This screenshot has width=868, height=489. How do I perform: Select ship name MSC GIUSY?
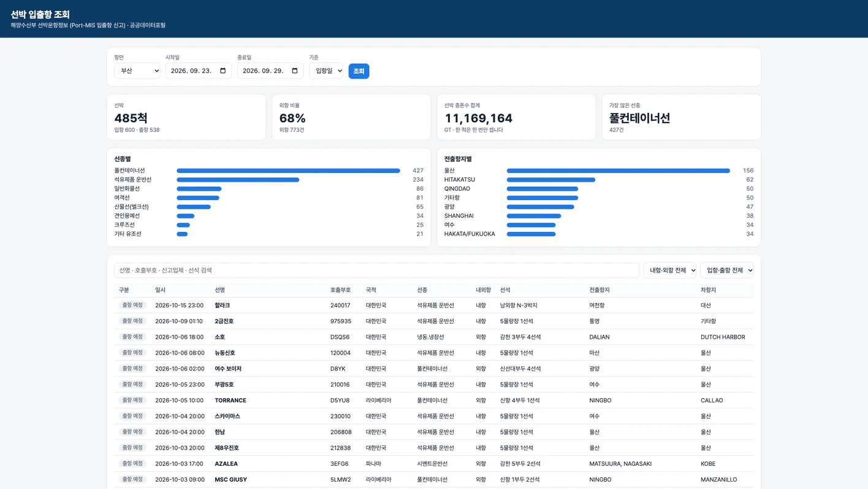coord(231,480)
